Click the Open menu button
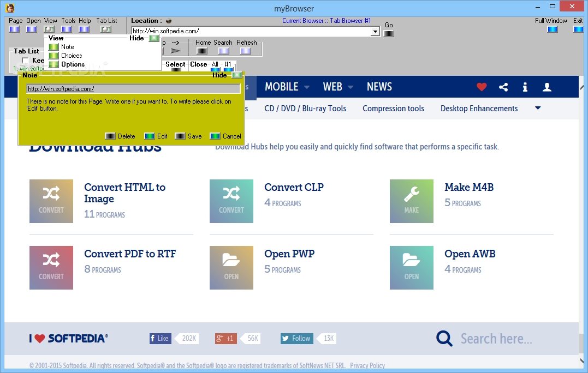 pos(32,29)
